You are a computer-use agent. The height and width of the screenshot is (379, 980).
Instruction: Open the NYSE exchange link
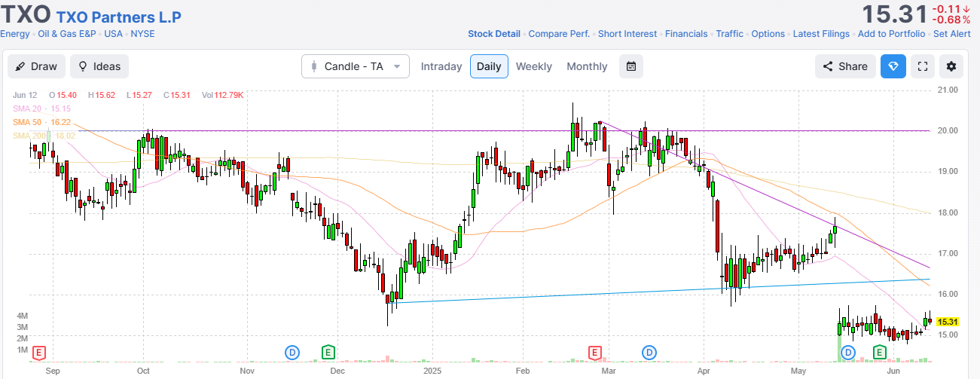pyautogui.click(x=143, y=34)
